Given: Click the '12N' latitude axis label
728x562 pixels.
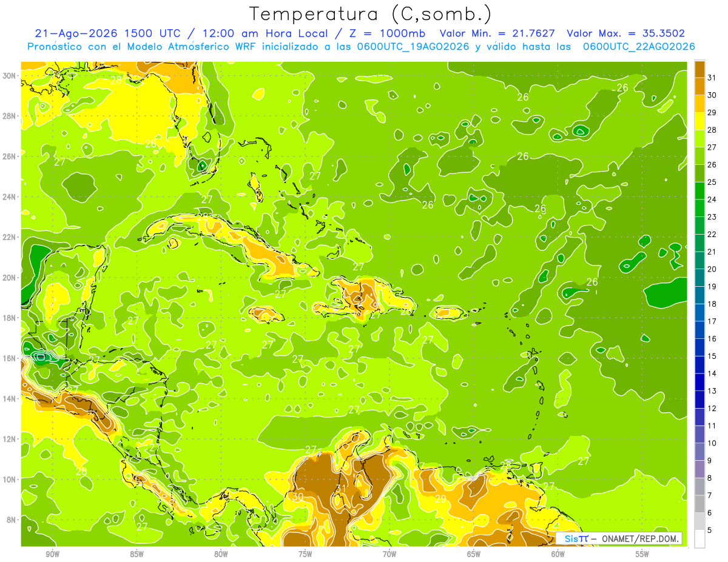Looking at the screenshot, I should click(10, 438).
